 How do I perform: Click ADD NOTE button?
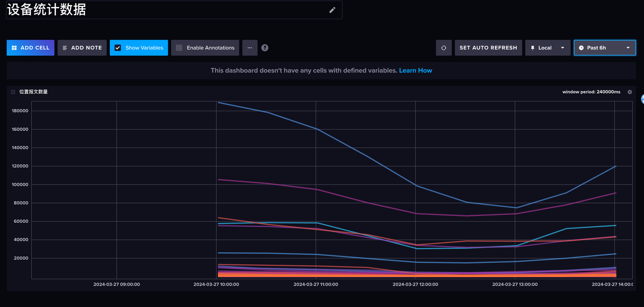[82, 48]
